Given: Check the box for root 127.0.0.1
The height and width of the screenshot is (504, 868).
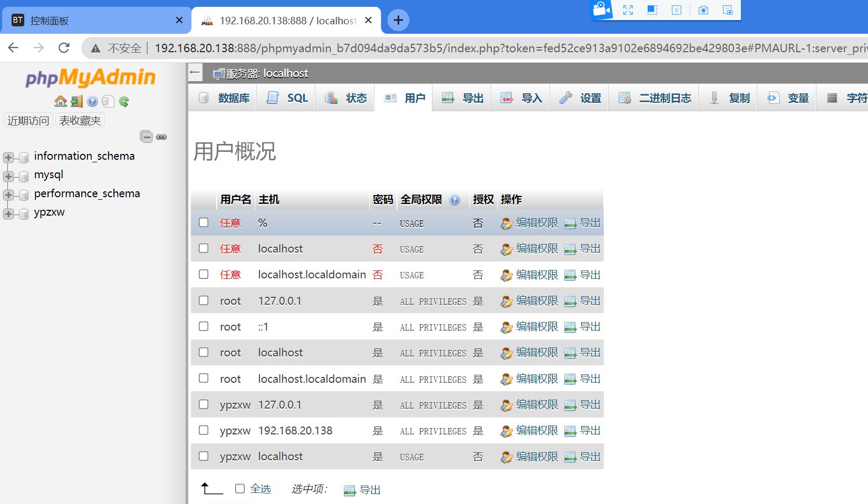Looking at the screenshot, I should (204, 301).
